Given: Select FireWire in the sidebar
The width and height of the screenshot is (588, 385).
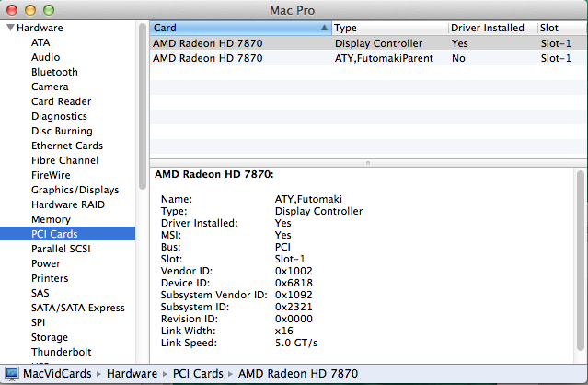Looking at the screenshot, I should click(51, 175).
